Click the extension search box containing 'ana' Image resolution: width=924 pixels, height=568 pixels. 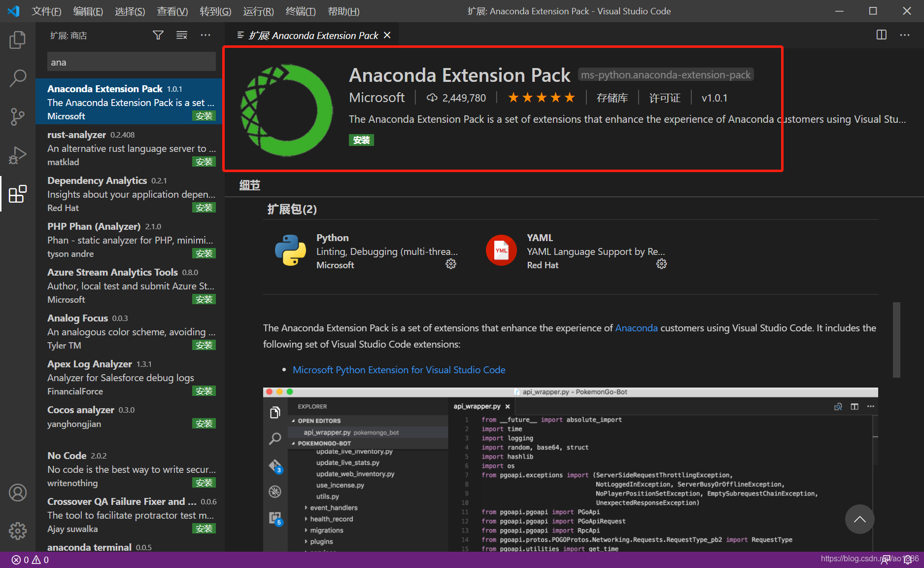click(x=132, y=62)
